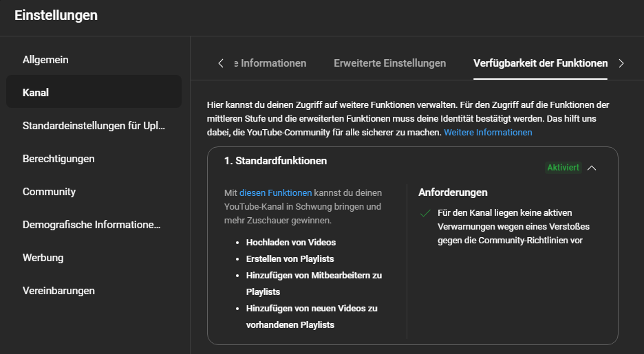Viewport: 644px width, 354px height.
Task: Select Werbung in the sidebar
Action: pyautogui.click(x=43, y=258)
